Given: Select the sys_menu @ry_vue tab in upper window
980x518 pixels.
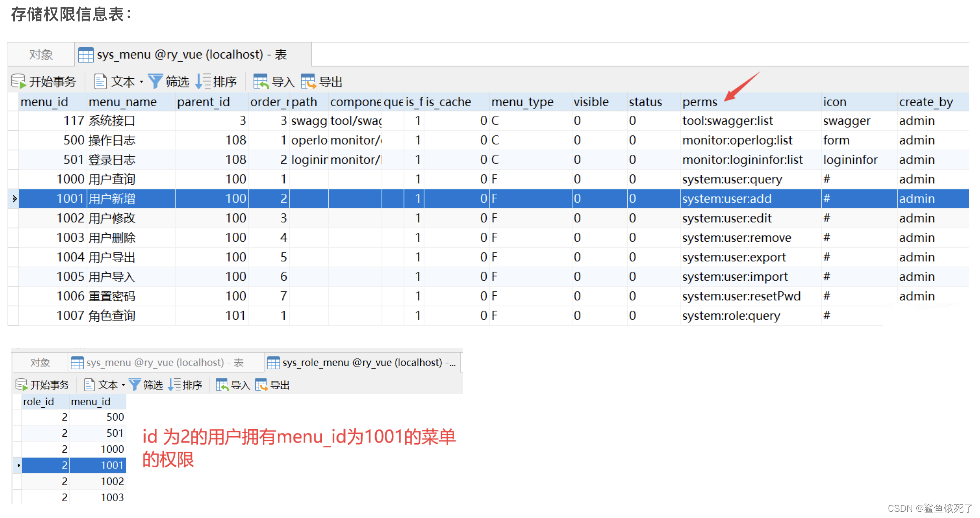Looking at the screenshot, I should pos(193,54).
